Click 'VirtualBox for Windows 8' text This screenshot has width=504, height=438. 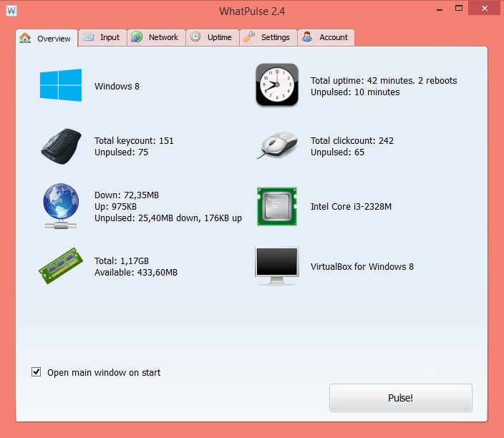tap(362, 266)
